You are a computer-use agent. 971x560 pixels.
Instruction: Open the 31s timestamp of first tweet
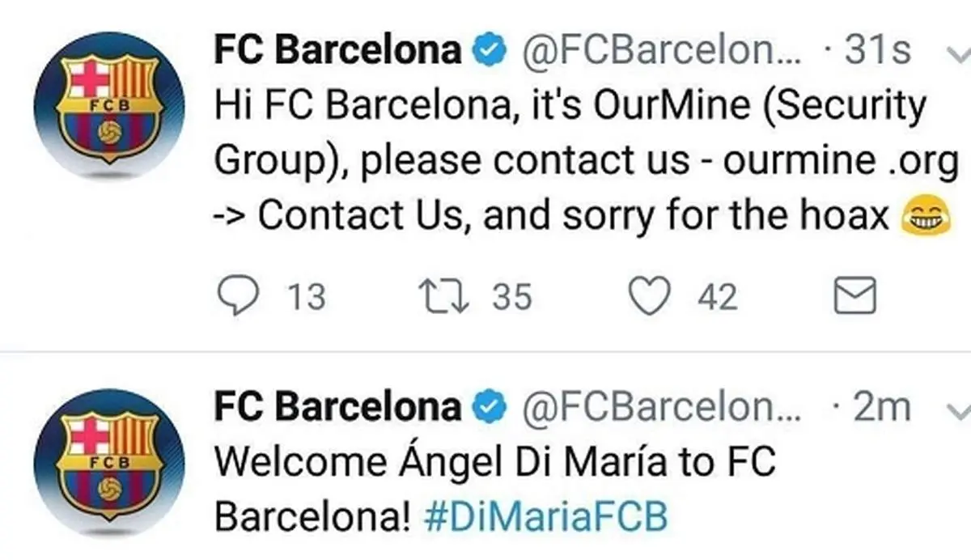[878, 52]
